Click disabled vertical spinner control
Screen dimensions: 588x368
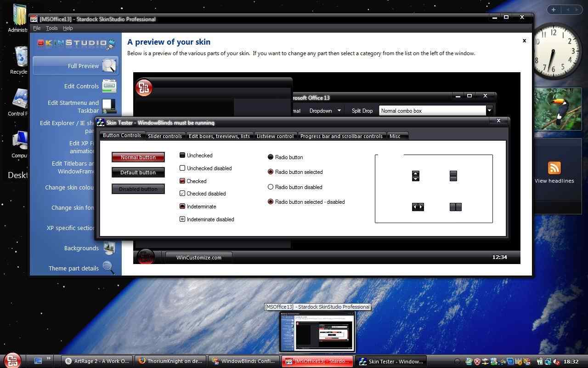(x=453, y=176)
